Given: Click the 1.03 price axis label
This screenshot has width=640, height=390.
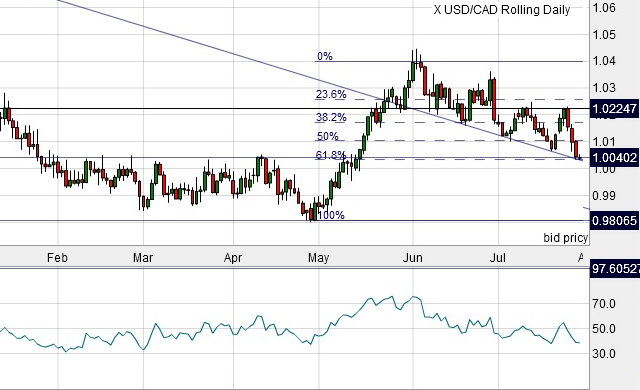Looking at the screenshot, I should pyautogui.click(x=604, y=87).
